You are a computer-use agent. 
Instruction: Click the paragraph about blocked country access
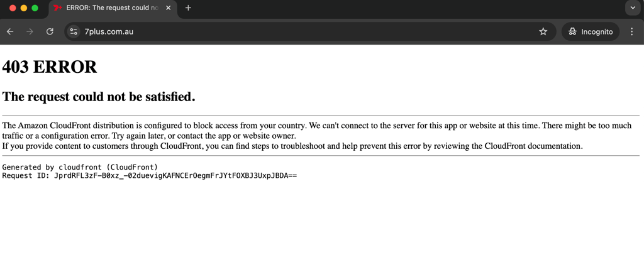[317, 131]
